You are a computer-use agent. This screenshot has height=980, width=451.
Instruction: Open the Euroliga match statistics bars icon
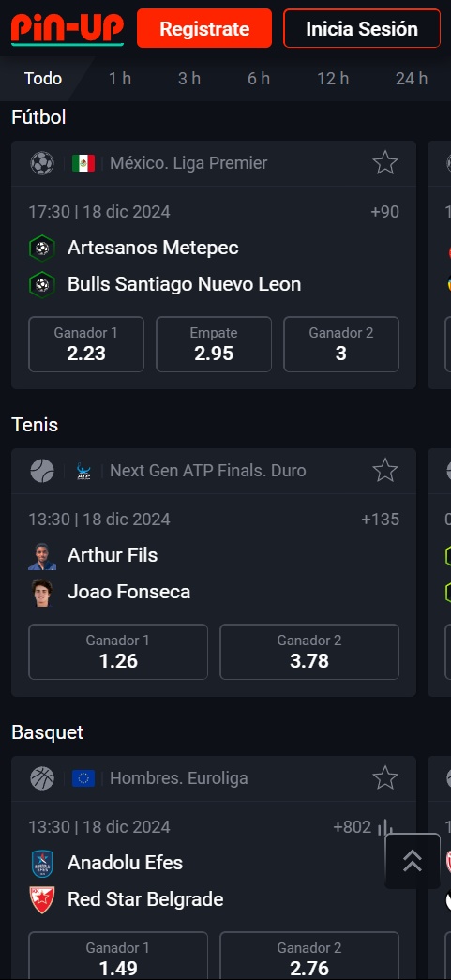385,827
